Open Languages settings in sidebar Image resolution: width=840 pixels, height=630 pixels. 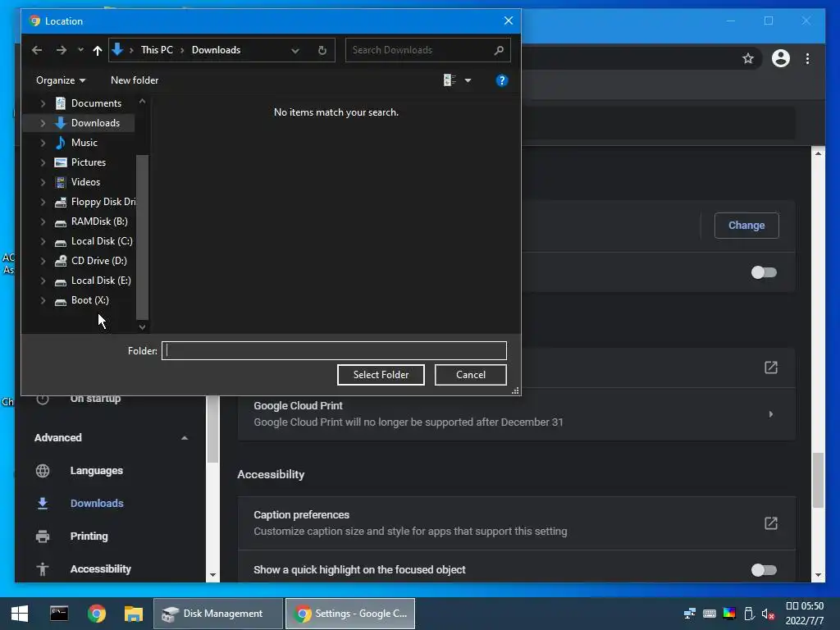point(97,471)
